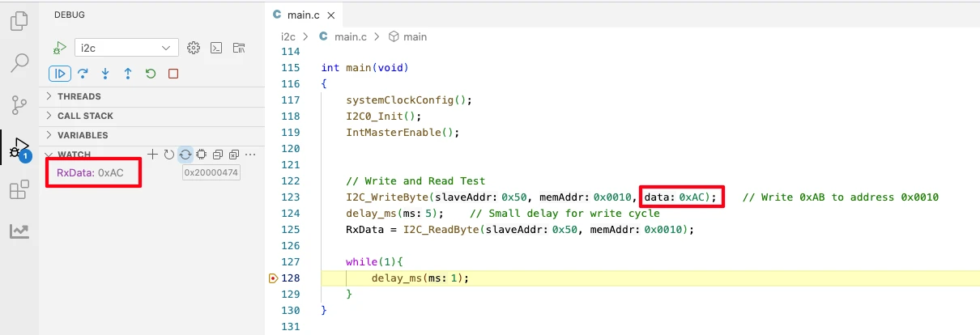
Task: Click the Step Over debug button
Action: [83, 74]
